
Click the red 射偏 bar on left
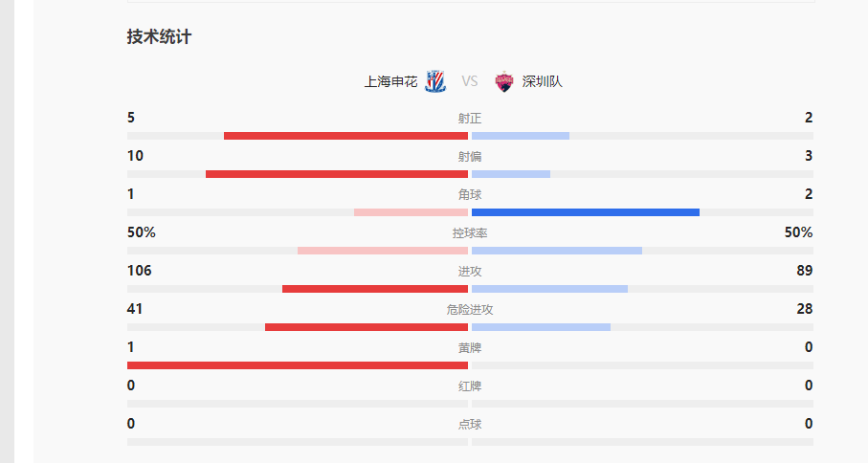(337, 174)
